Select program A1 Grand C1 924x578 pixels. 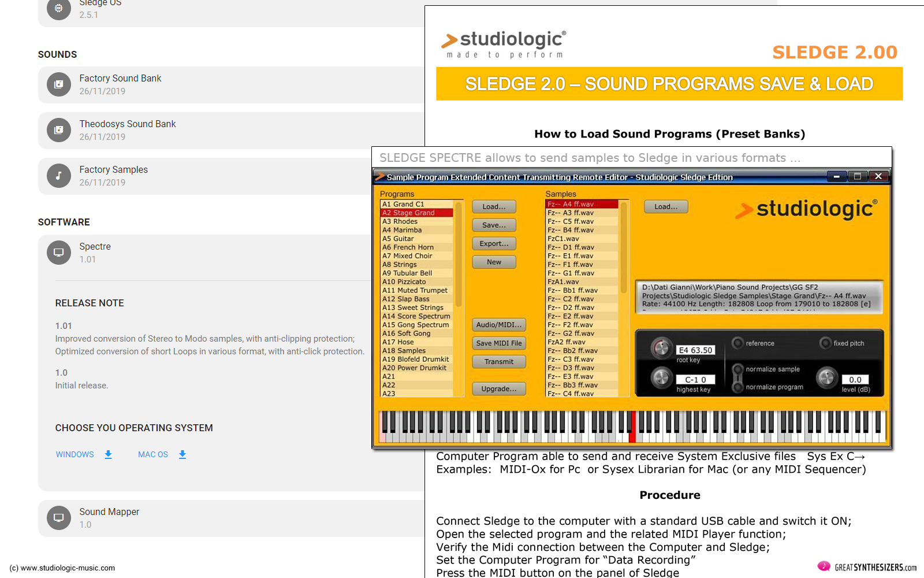coord(417,204)
